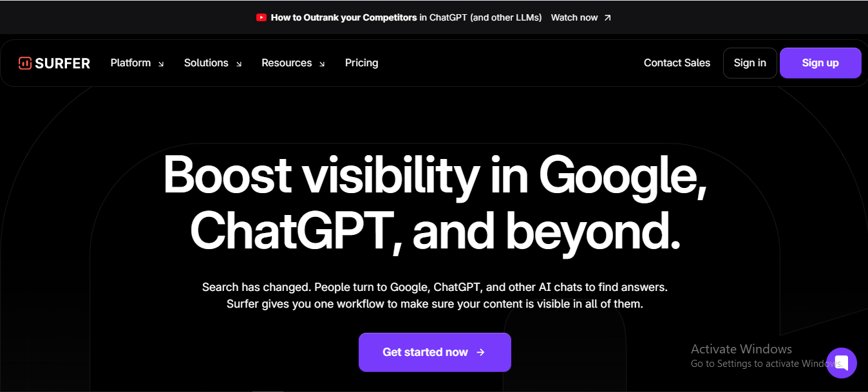Open the Solutions menu label

point(206,63)
